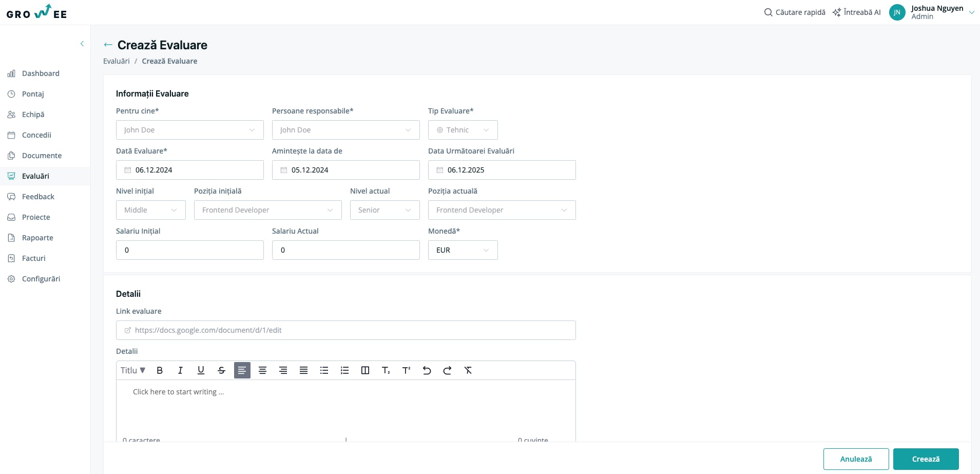Open the Titlu heading style dropdown
Screen dimensions: 980x474
point(133,370)
